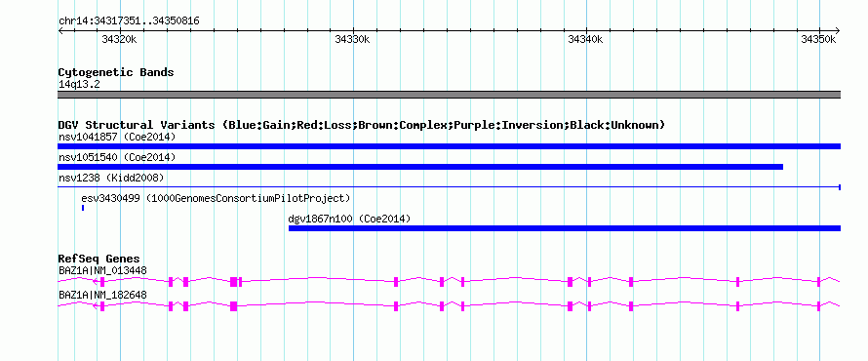
Task: Open variant label nsv1238 (Kidd2008)
Action: click(x=111, y=178)
